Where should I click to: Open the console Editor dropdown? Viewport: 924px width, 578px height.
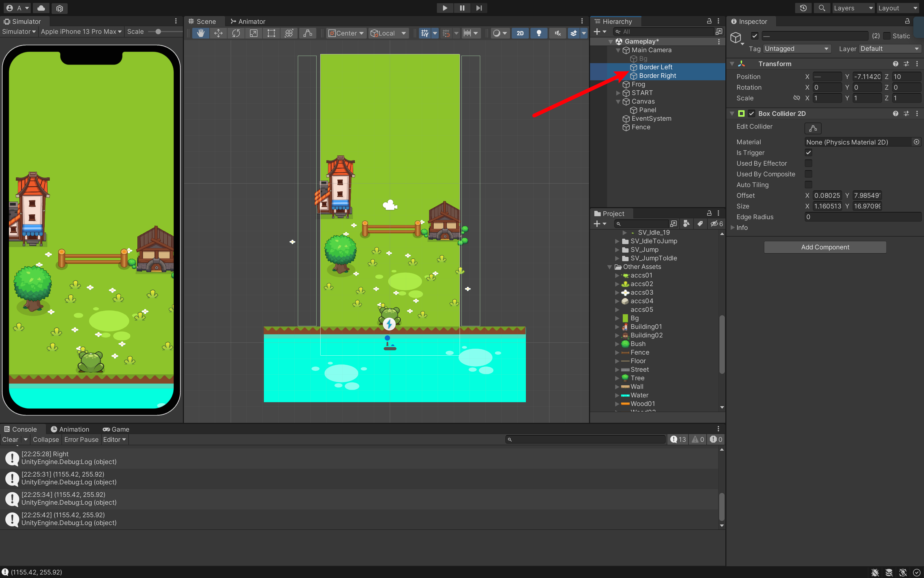click(x=114, y=440)
